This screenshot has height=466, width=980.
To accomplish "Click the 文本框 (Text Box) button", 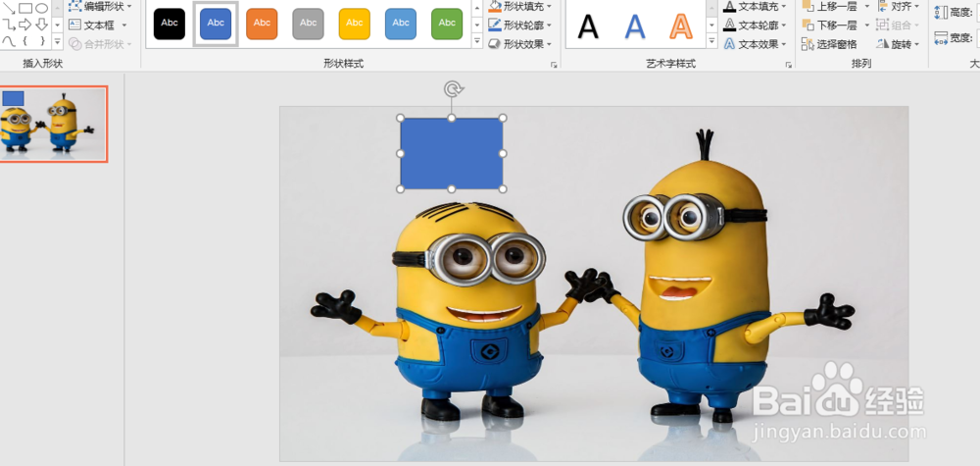I will pyautogui.click(x=91, y=26).
